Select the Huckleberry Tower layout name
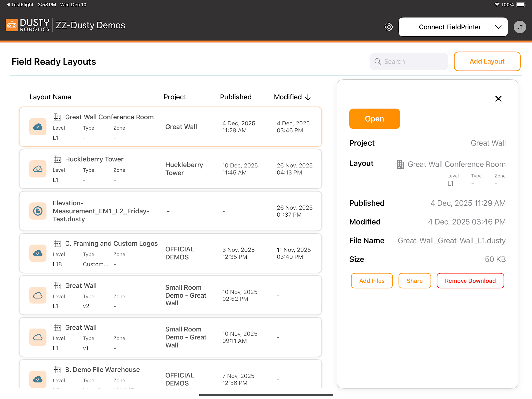The width and height of the screenshot is (532, 399). (94, 159)
